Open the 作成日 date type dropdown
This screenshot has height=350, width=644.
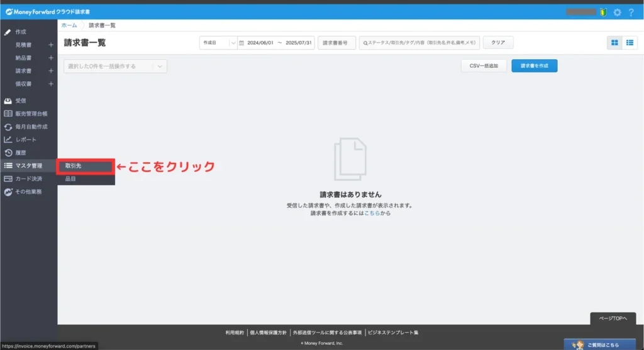[x=218, y=43]
